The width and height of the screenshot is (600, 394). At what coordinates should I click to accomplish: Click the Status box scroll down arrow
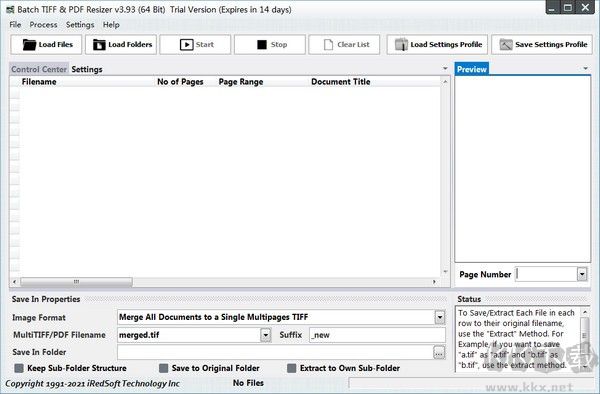tap(585, 366)
